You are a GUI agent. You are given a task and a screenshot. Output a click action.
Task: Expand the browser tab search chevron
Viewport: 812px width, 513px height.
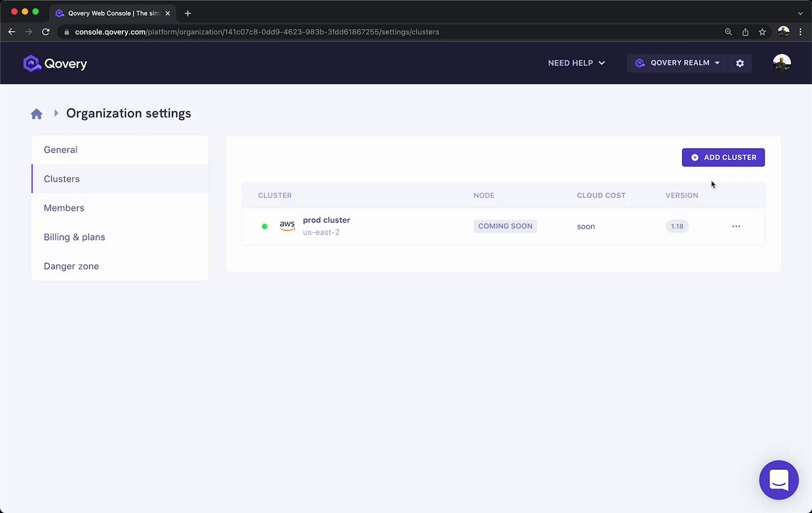(x=800, y=13)
